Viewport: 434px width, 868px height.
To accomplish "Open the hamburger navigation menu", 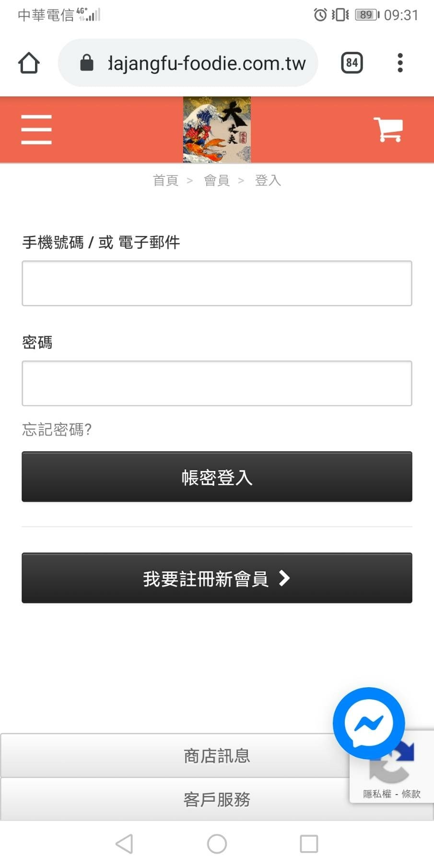I will coord(36,129).
